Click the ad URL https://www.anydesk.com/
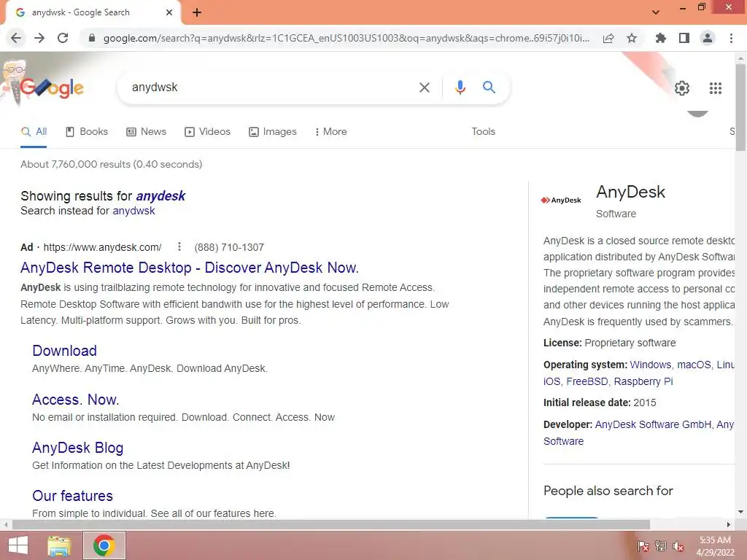 102,248
